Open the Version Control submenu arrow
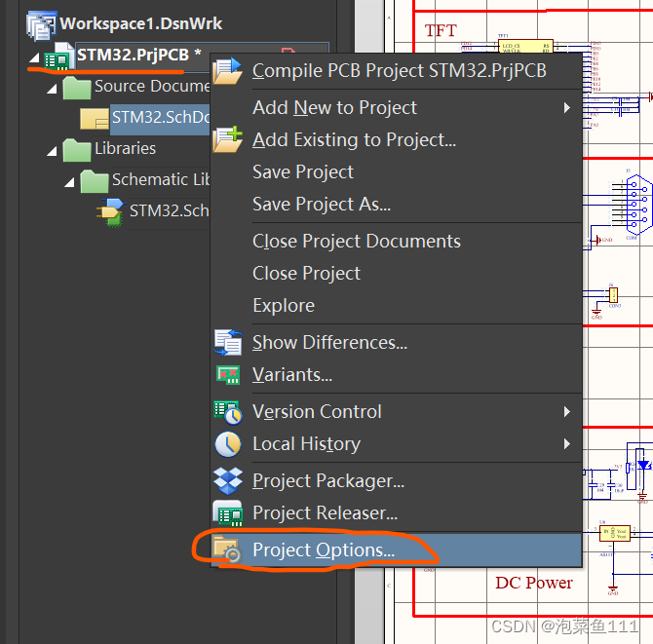Image resolution: width=653 pixels, height=644 pixels. click(567, 412)
